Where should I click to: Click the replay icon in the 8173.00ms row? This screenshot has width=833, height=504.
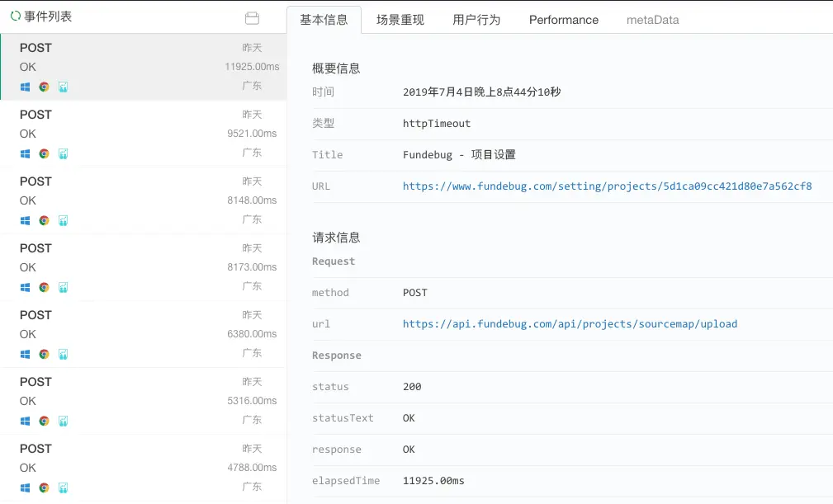tap(64, 288)
